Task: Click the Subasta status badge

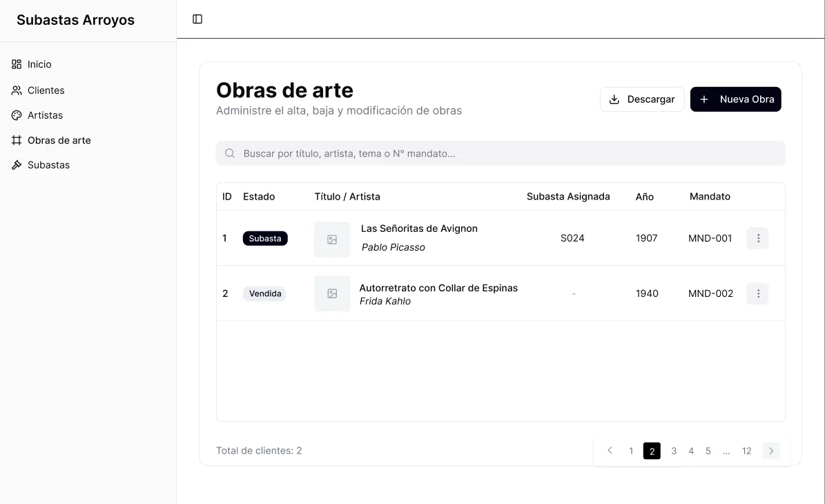Action: [x=265, y=238]
